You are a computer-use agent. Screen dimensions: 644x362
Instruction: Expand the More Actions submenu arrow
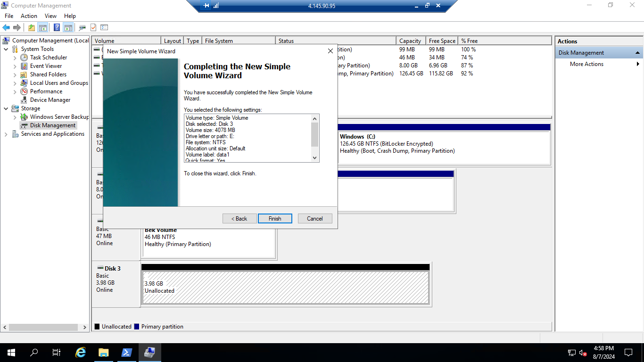pyautogui.click(x=638, y=64)
